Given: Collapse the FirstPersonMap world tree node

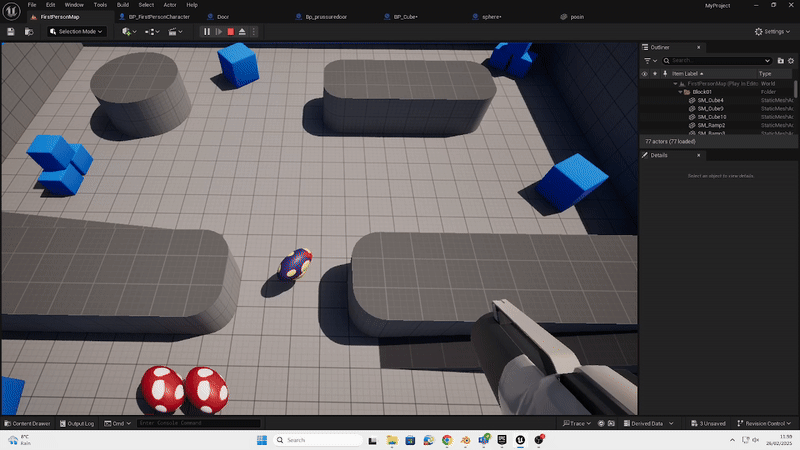Looking at the screenshot, I should [676, 84].
